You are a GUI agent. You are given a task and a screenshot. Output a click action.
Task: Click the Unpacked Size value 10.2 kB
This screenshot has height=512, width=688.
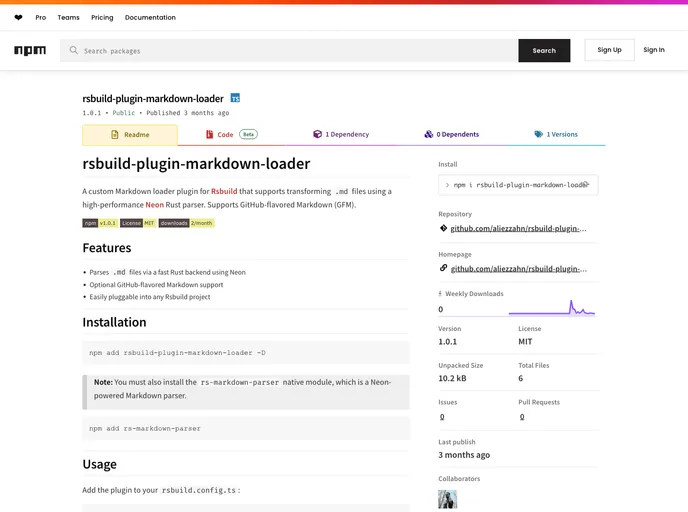pos(452,378)
